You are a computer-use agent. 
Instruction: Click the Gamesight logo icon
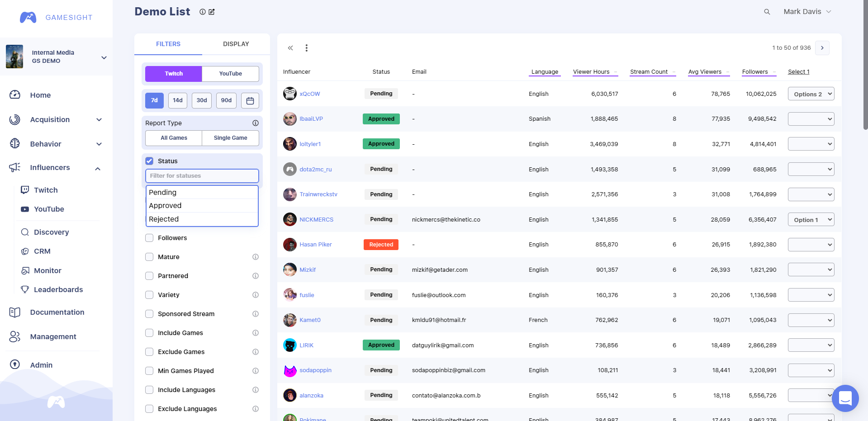point(28,17)
